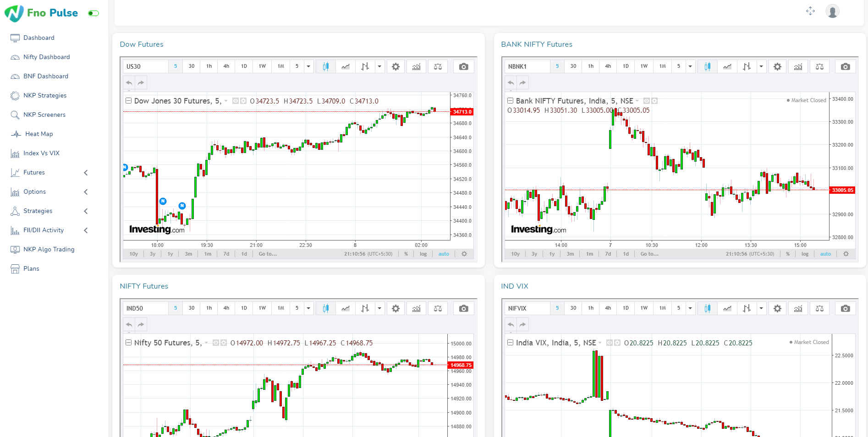
Task: Open chart settings gear on NIFTY Futures chart
Action: click(x=396, y=308)
